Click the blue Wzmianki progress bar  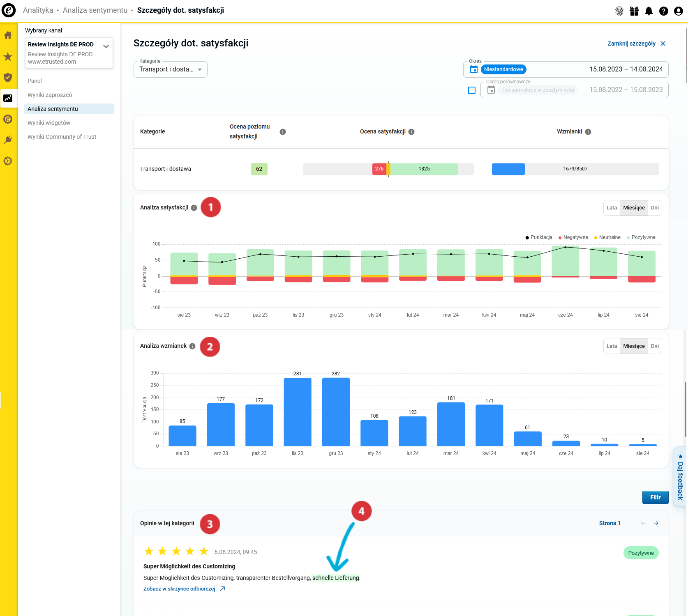(x=508, y=169)
